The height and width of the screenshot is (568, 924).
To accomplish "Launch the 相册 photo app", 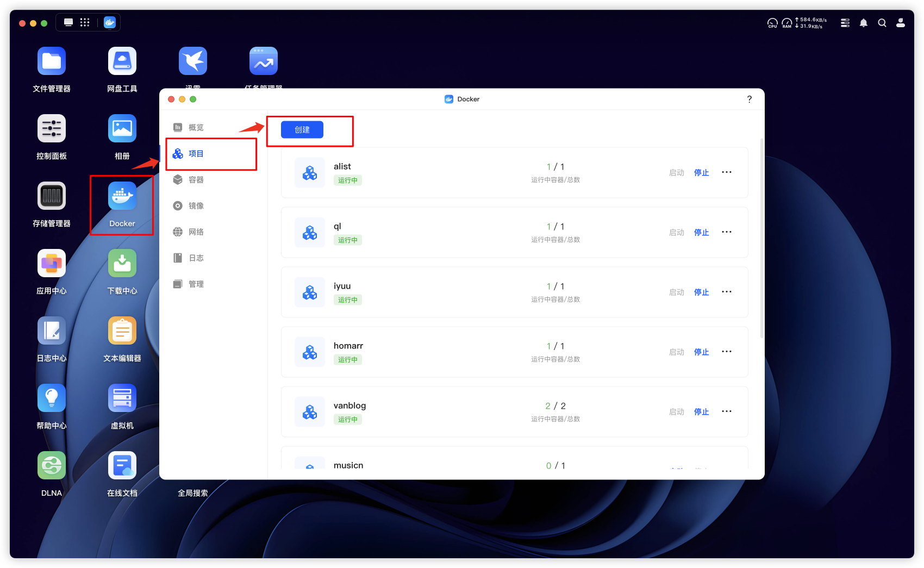I will (122, 128).
